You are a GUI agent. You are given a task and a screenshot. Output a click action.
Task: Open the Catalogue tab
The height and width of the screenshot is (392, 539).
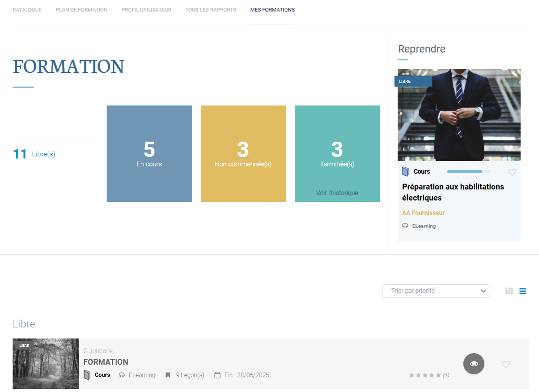27,10
